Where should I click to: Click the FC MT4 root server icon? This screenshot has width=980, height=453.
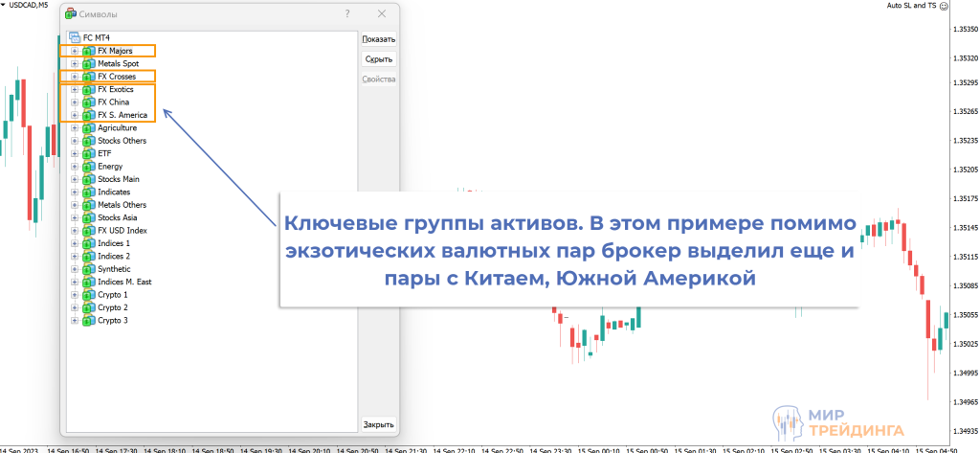pos(74,37)
